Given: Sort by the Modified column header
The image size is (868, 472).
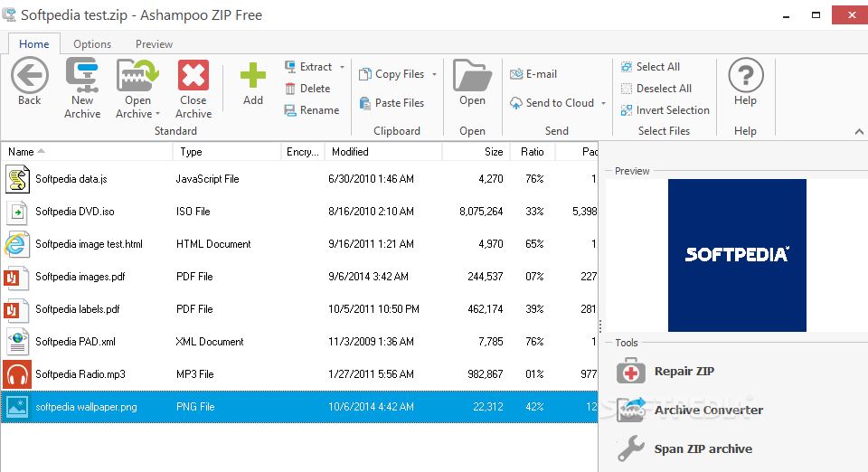Looking at the screenshot, I should tap(383, 152).
